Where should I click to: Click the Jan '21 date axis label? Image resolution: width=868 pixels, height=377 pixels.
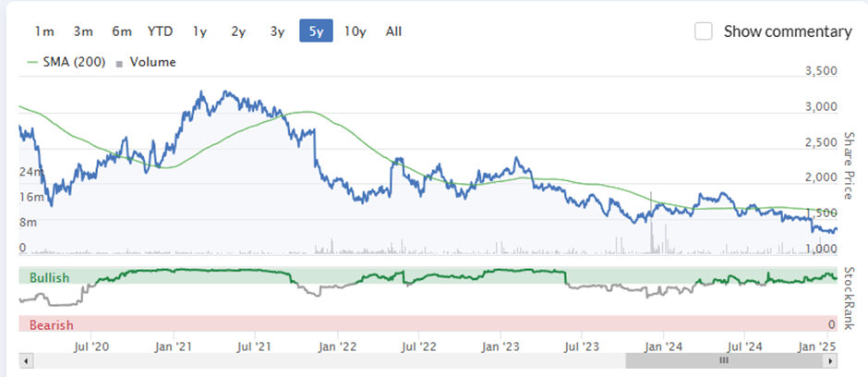click(x=175, y=347)
